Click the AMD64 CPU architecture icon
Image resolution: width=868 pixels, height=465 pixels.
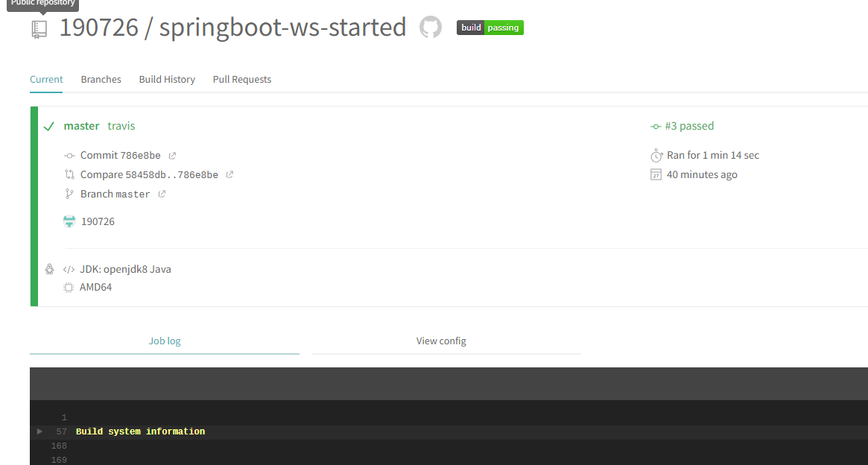coord(69,288)
